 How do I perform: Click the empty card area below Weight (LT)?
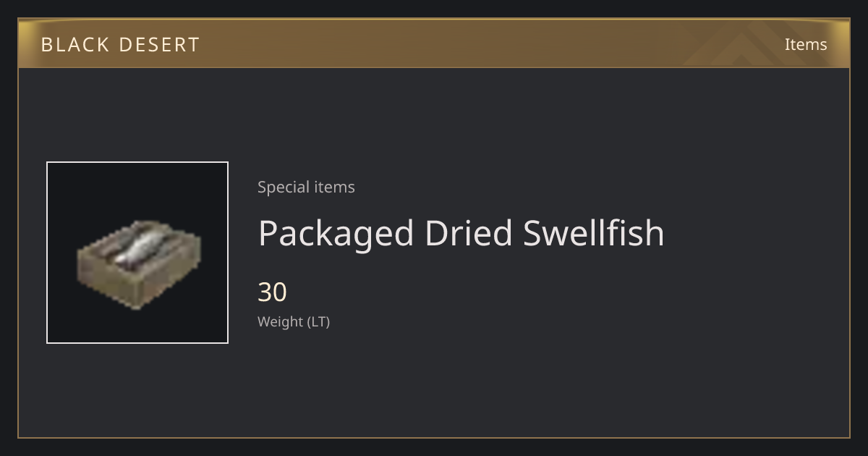coord(434,384)
